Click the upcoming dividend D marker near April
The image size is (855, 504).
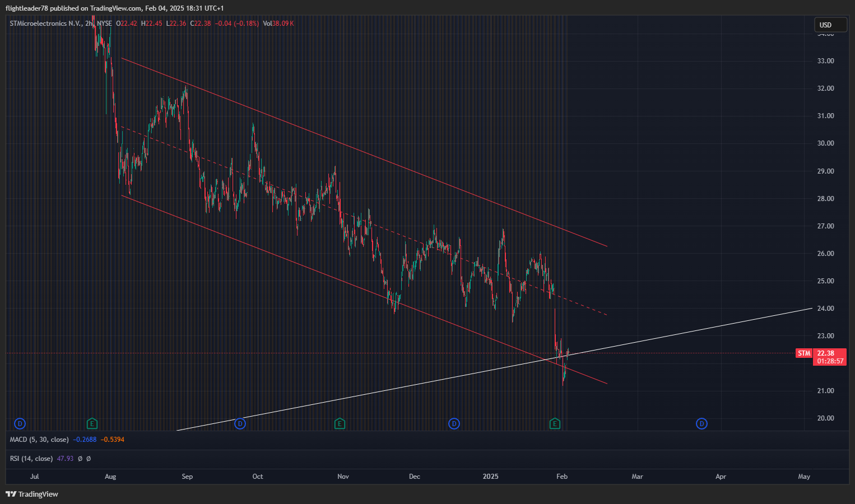(701, 423)
